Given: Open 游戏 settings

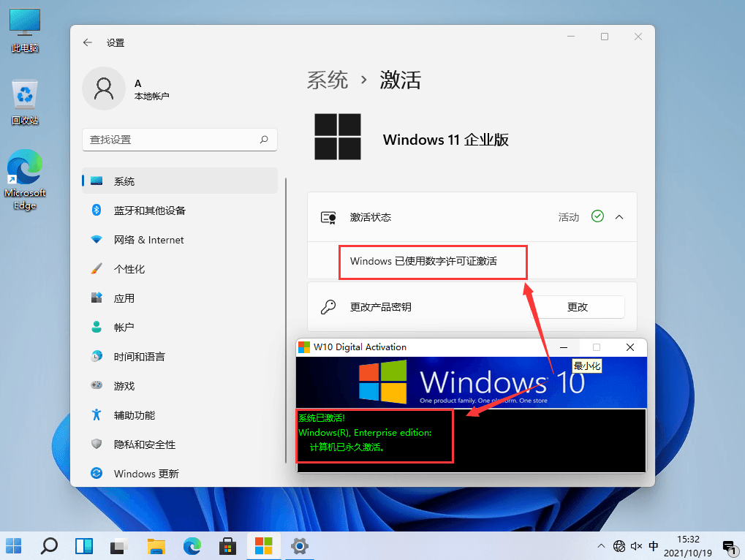Looking at the screenshot, I should pos(180,386).
